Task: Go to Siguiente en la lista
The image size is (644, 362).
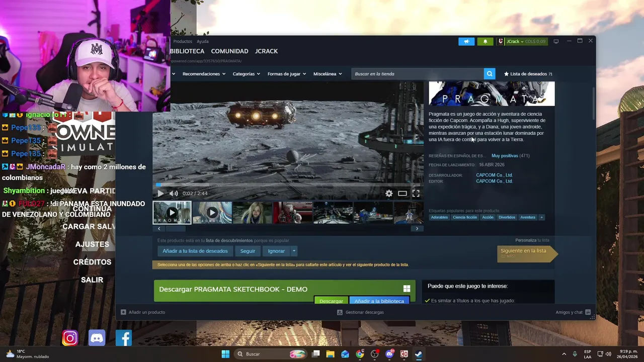Action: [527, 254]
